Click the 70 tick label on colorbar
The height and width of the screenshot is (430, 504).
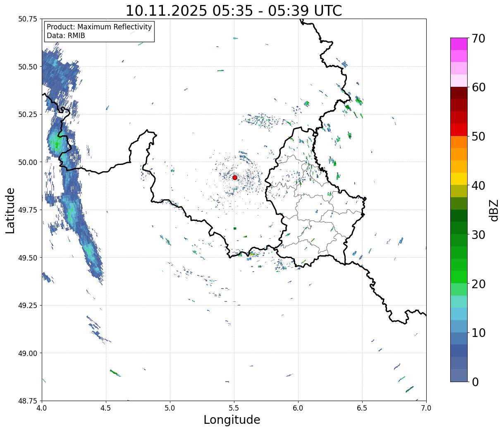[x=478, y=38]
